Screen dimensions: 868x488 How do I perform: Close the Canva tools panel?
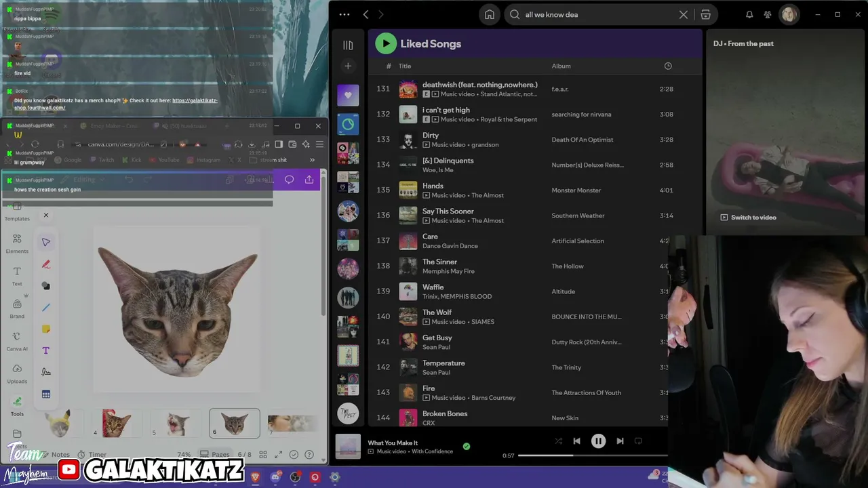(46, 215)
